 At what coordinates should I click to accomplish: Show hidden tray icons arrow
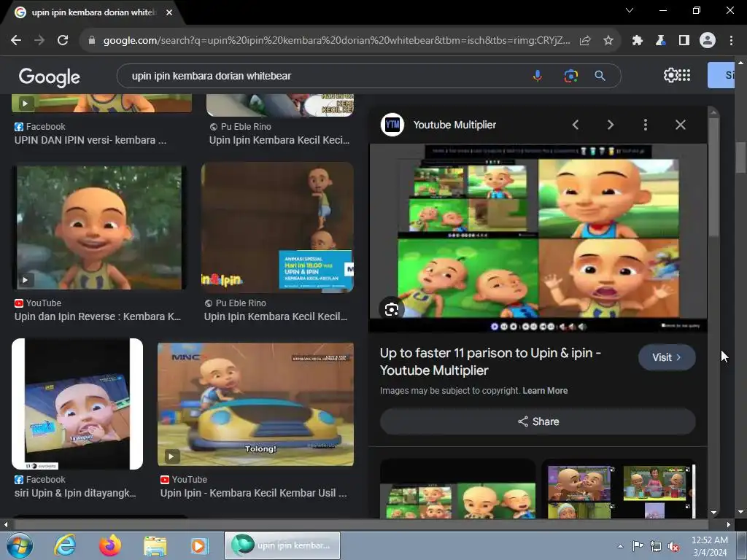click(620, 546)
